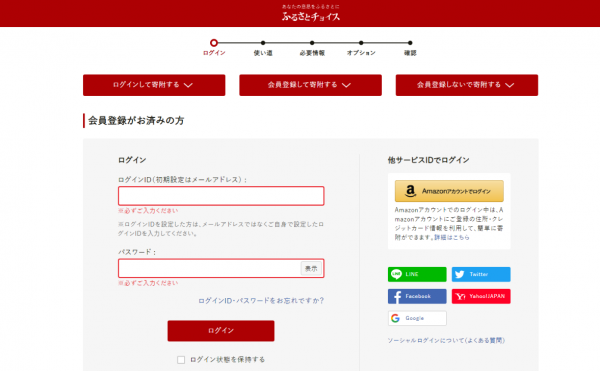
Task: Click the パスワード: field label
Action: click(137, 252)
